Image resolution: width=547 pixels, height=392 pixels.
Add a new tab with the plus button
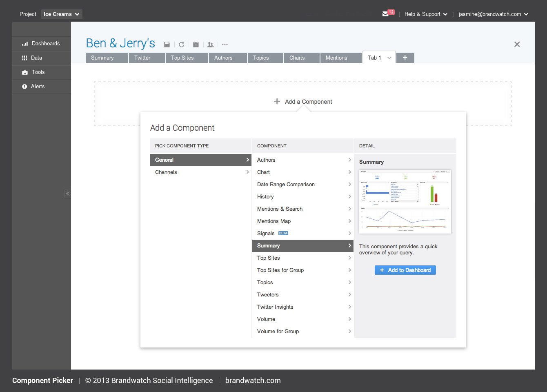405,58
